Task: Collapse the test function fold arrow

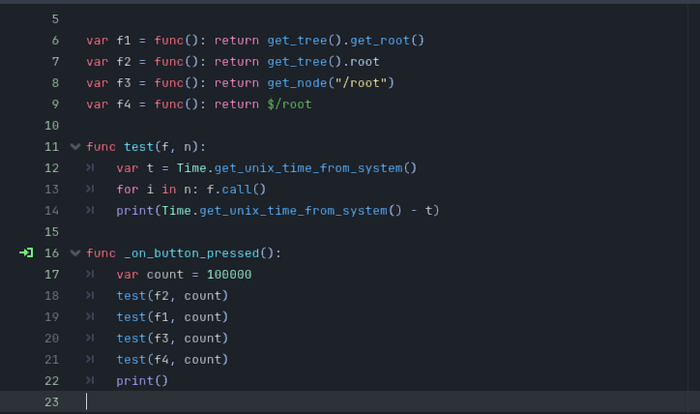Action: 75,146
